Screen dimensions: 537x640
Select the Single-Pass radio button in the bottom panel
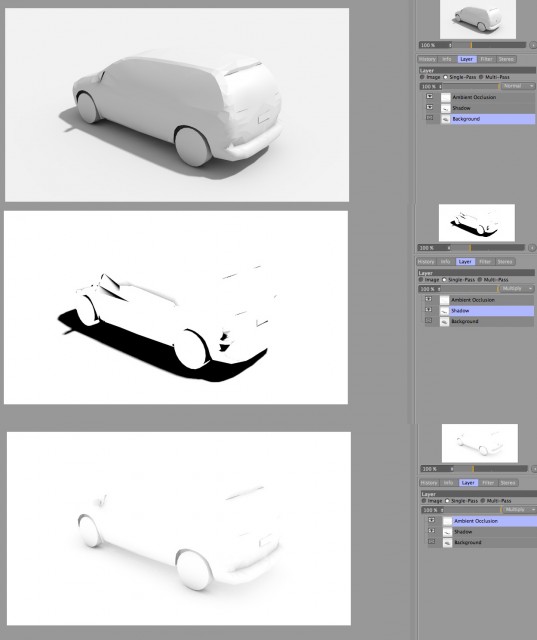(447, 500)
